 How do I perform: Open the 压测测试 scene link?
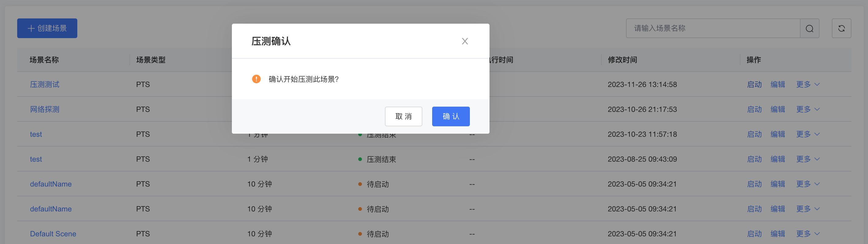44,85
